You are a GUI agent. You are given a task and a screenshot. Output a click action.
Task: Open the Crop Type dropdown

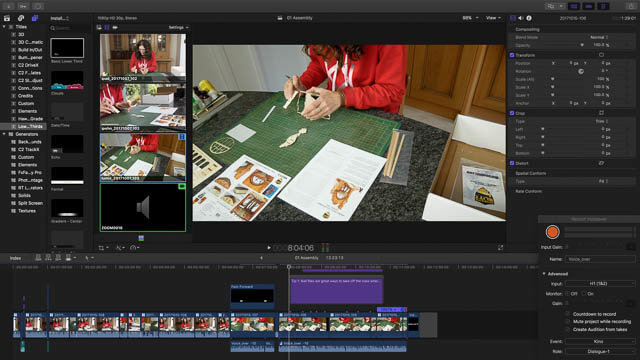pos(602,121)
